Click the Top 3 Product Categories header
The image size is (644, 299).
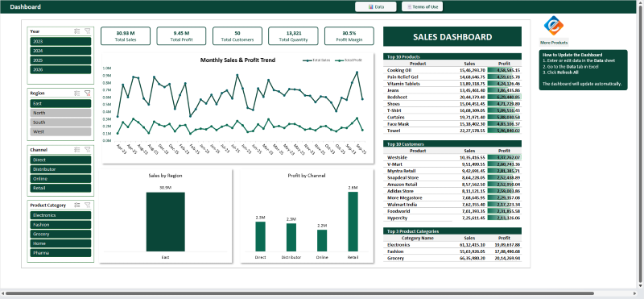[452, 231]
